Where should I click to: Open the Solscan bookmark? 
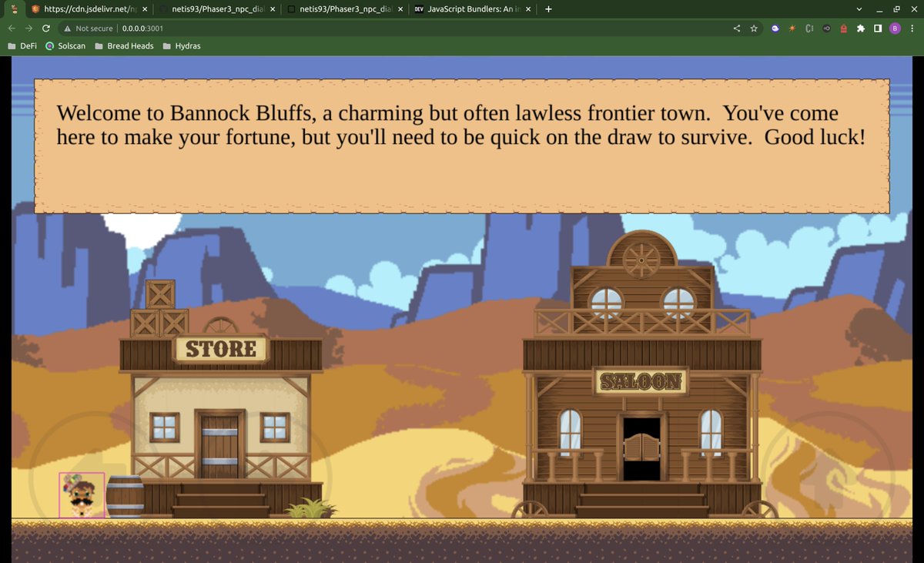coord(65,45)
